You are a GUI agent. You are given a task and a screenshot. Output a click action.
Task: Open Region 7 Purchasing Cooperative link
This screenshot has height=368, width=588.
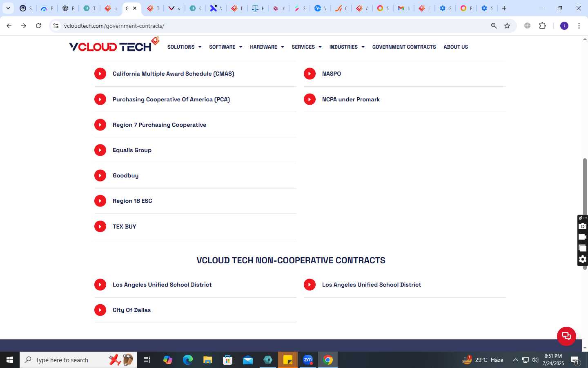(159, 125)
